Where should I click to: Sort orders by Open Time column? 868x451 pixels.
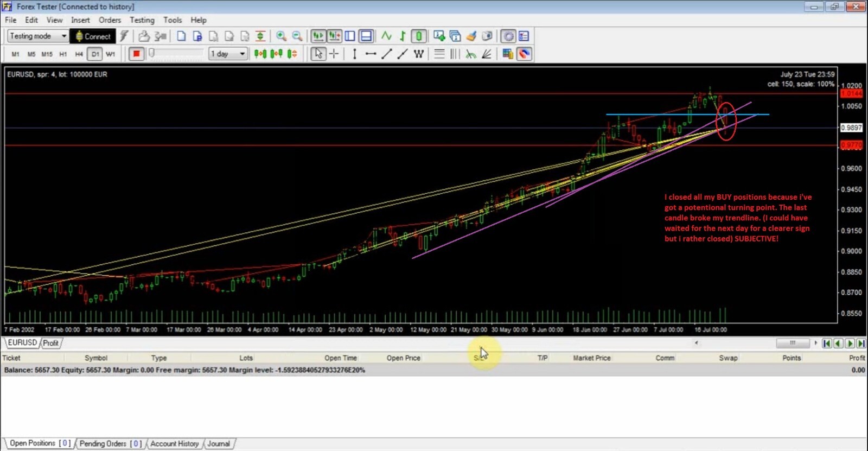(341, 358)
